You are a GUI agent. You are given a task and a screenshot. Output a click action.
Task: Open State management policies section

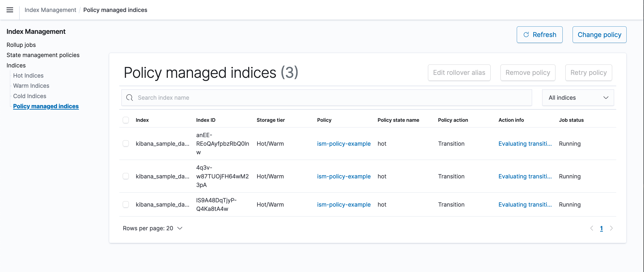[43, 55]
